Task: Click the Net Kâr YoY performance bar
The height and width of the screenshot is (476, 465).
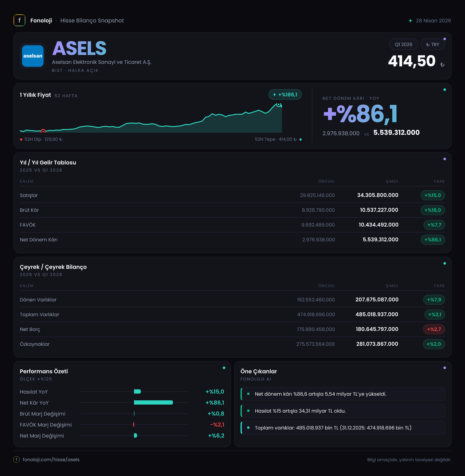Action: 153,402
